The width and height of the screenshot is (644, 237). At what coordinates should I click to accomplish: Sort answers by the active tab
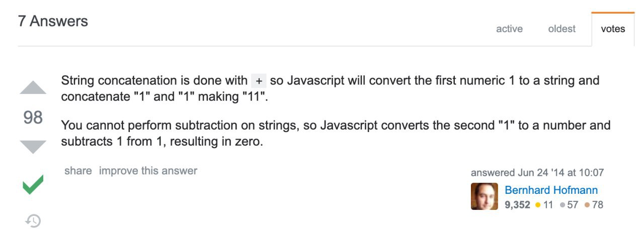pos(509,29)
